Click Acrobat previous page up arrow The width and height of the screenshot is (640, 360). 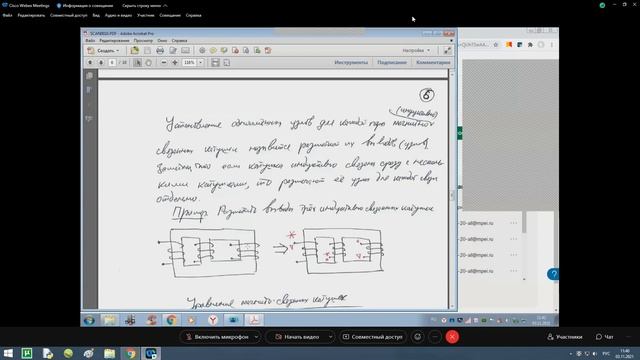[90, 62]
